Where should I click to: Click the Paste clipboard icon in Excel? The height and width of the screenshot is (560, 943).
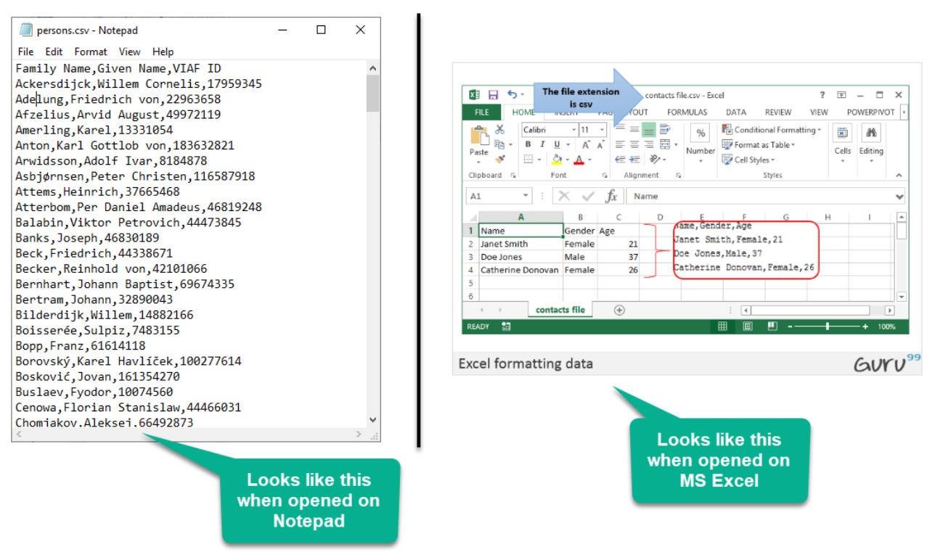pos(480,135)
